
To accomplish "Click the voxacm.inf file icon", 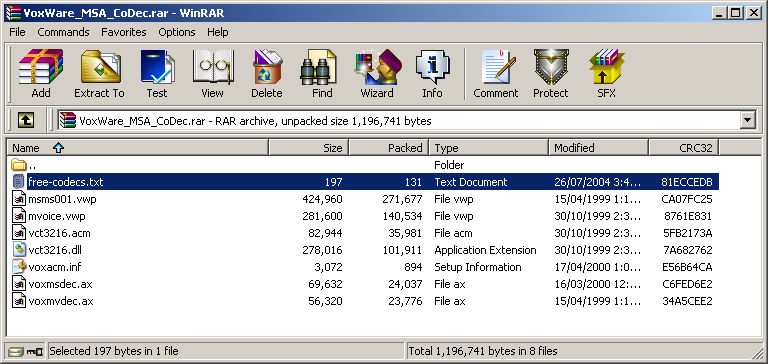I will [x=19, y=267].
